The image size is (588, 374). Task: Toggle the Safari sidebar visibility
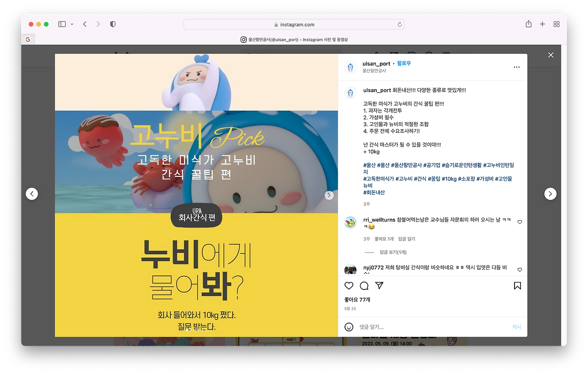[61, 24]
